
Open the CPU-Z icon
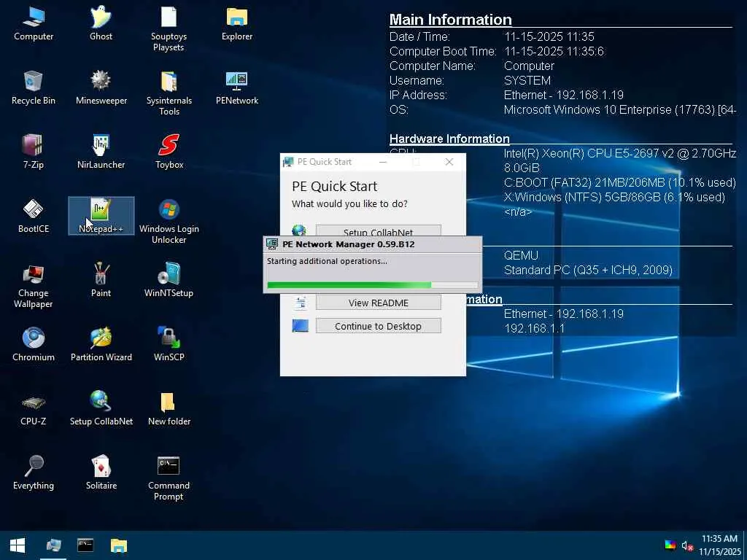34,409
